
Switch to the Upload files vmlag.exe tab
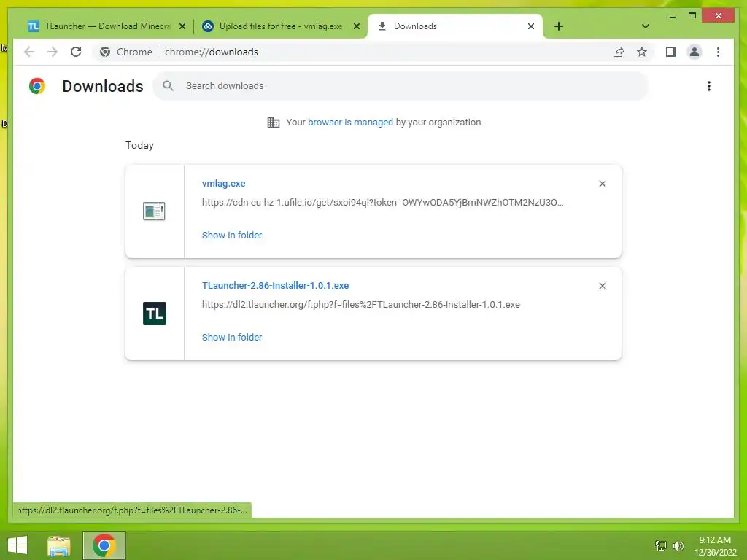pos(280,26)
